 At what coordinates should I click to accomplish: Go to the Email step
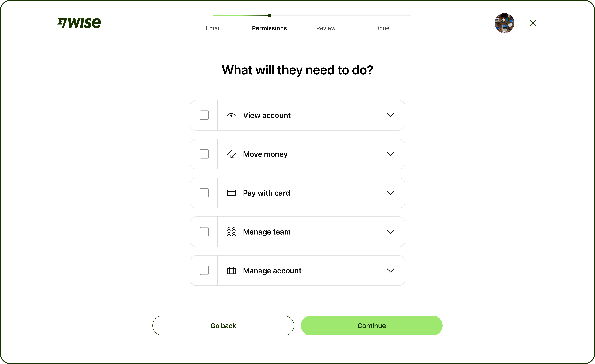tap(213, 28)
